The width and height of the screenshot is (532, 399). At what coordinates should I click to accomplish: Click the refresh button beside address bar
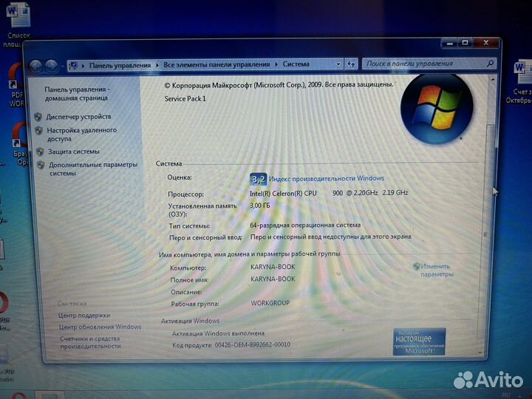[352, 64]
